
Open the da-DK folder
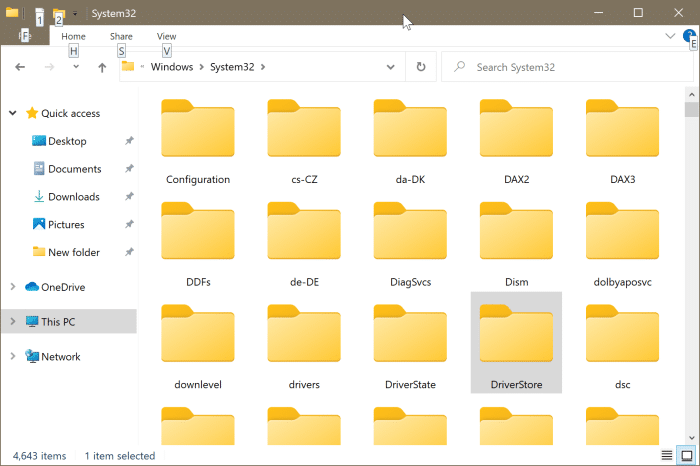(x=410, y=142)
